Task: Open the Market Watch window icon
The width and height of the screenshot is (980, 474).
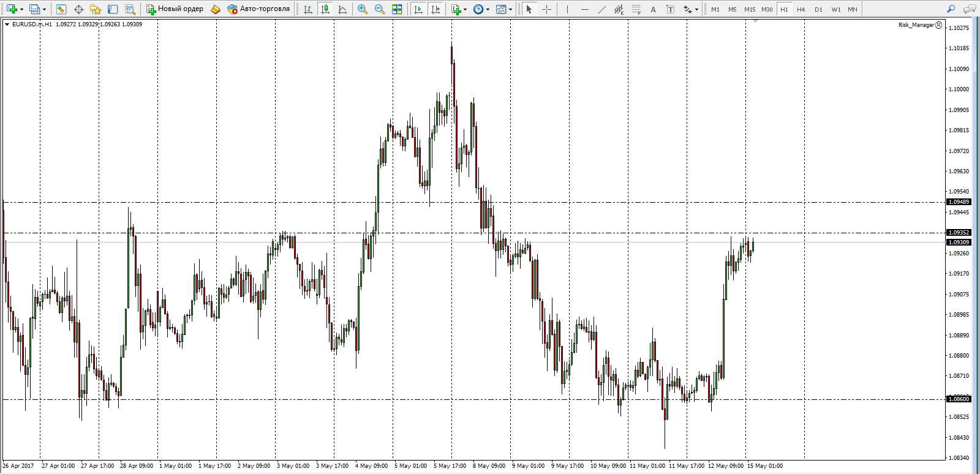Action: click(x=61, y=9)
